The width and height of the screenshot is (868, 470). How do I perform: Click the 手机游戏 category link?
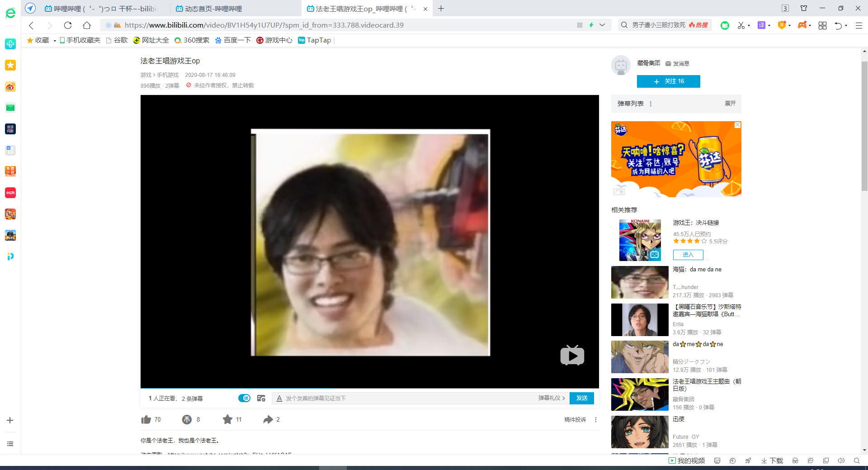tap(168, 75)
